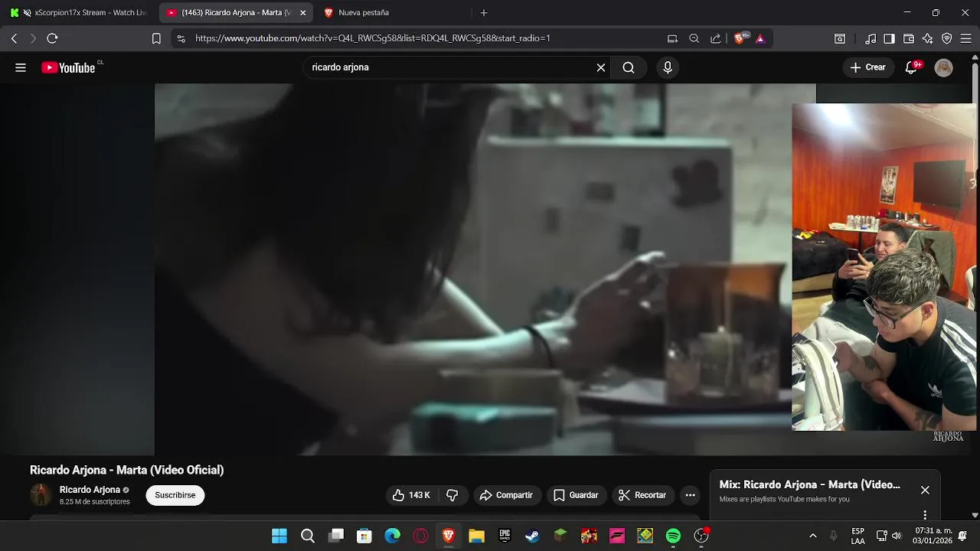Open Brave VPN shield icon

pos(947,38)
